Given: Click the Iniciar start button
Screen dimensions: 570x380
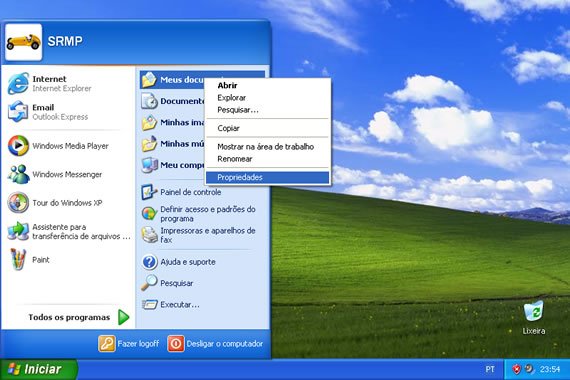Looking at the screenshot, I should 38,369.
